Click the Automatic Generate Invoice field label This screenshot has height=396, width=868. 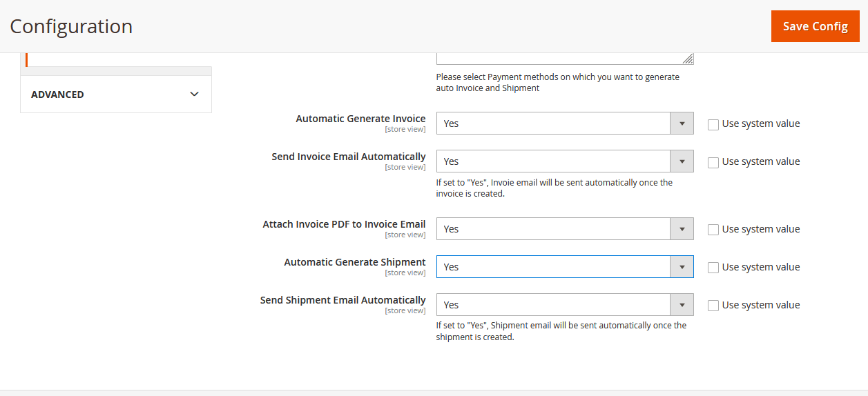point(360,119)
